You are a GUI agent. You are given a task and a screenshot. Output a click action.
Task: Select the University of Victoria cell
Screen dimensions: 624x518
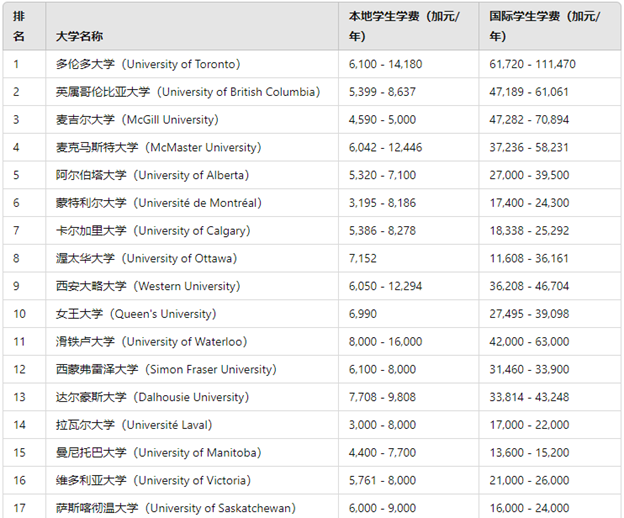[x=192, y=480]
